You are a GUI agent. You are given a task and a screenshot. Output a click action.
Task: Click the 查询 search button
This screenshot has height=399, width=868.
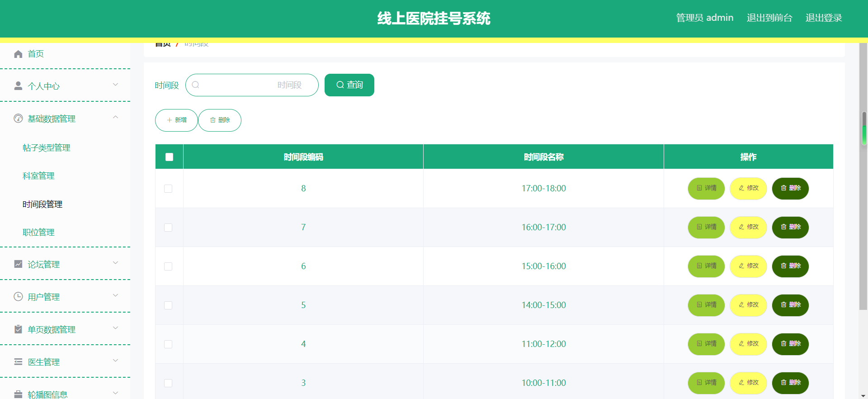click(349, 85)
